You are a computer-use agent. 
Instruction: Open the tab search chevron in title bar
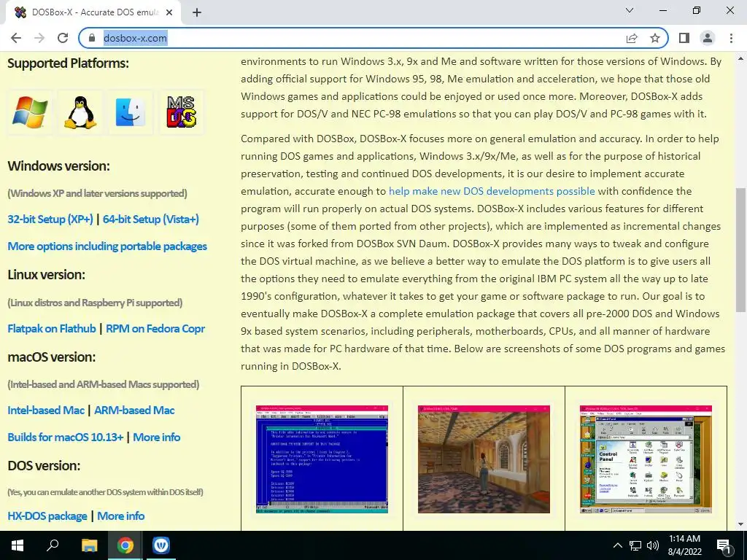[630, 10]
